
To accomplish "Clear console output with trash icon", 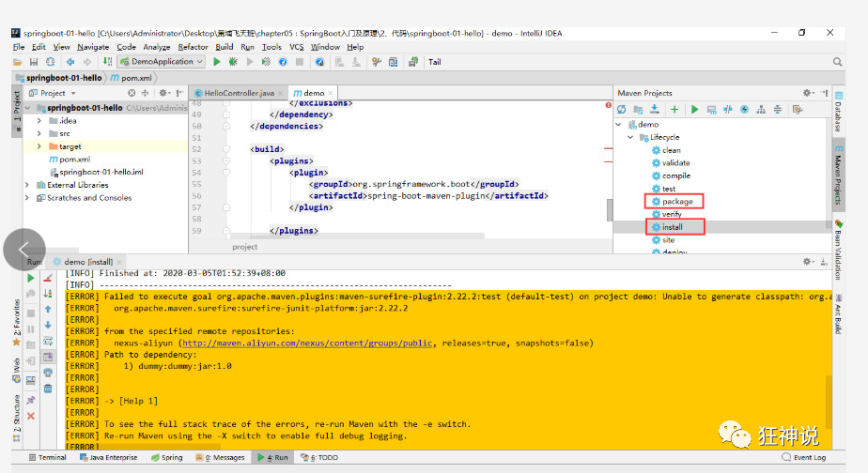I will (48, 388).
